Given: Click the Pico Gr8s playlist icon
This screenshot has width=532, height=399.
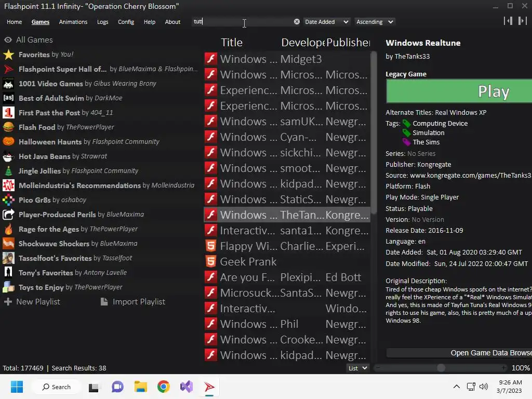Looking at the screenshot, I should (x=8, y=200).
